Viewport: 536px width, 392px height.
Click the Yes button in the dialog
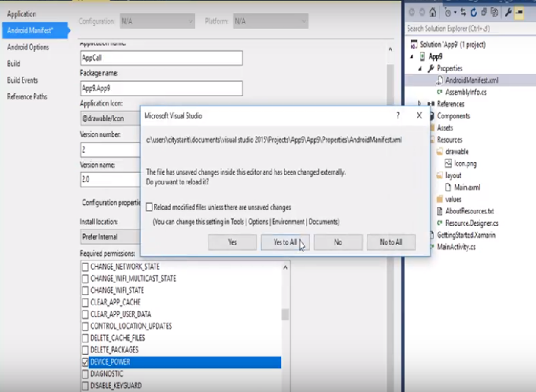[x=232, y=242]
